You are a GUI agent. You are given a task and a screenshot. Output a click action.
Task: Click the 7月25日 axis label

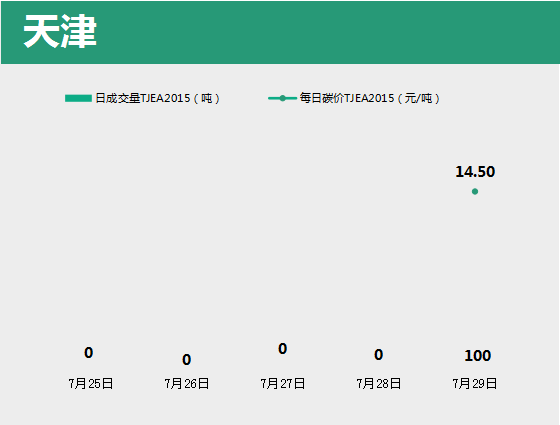click(x=91, y=384)
